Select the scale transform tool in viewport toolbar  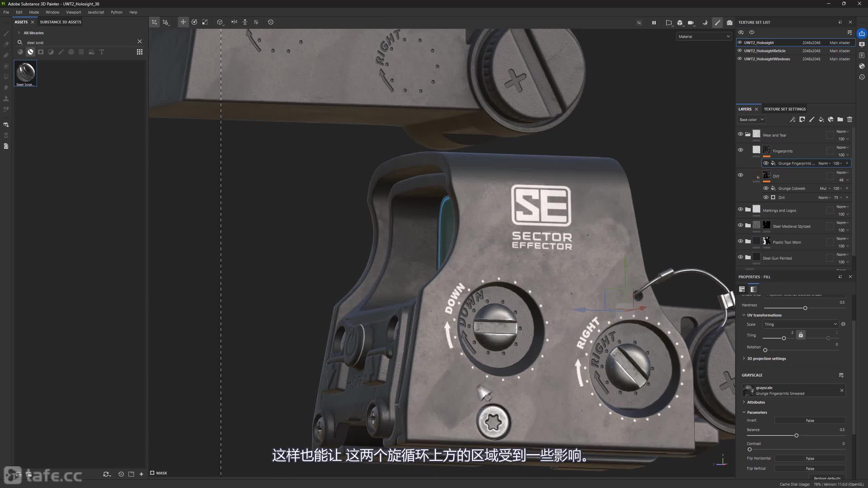coord(205,22)
